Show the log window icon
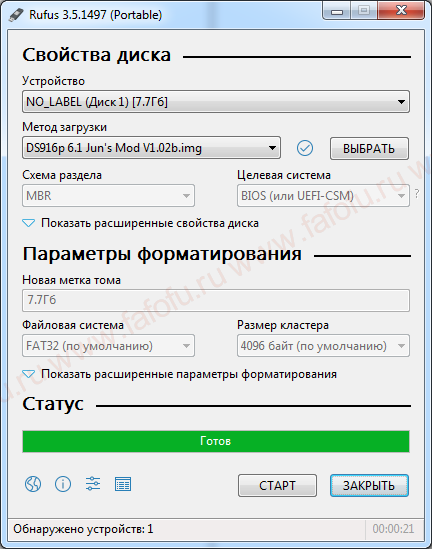This screenshot has height=549, width=432. pos(123,484)
